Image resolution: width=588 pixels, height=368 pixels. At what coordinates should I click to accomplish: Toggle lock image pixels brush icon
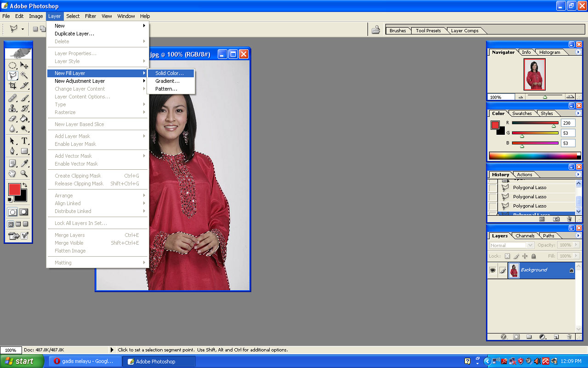(x=516, y=256)
